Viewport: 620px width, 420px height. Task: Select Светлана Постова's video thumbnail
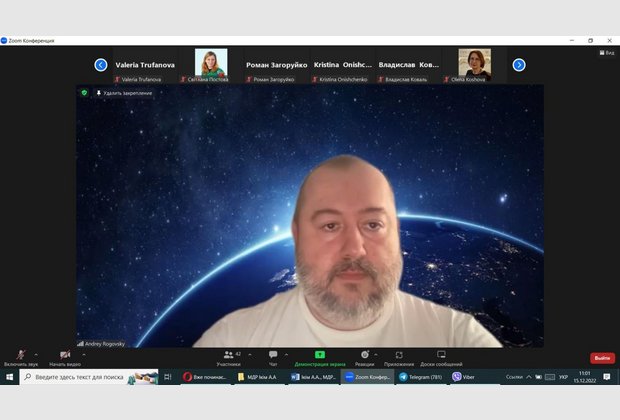click(x=211, y=65)
